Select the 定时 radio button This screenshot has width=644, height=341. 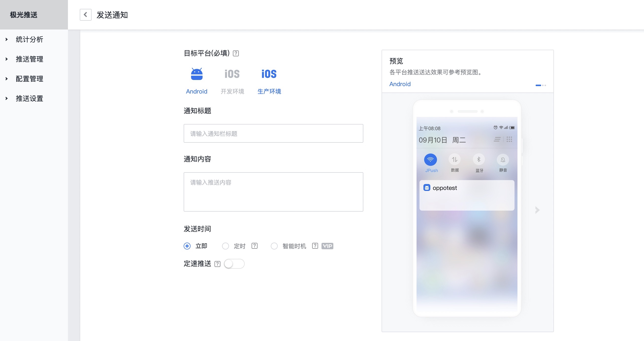225,246
